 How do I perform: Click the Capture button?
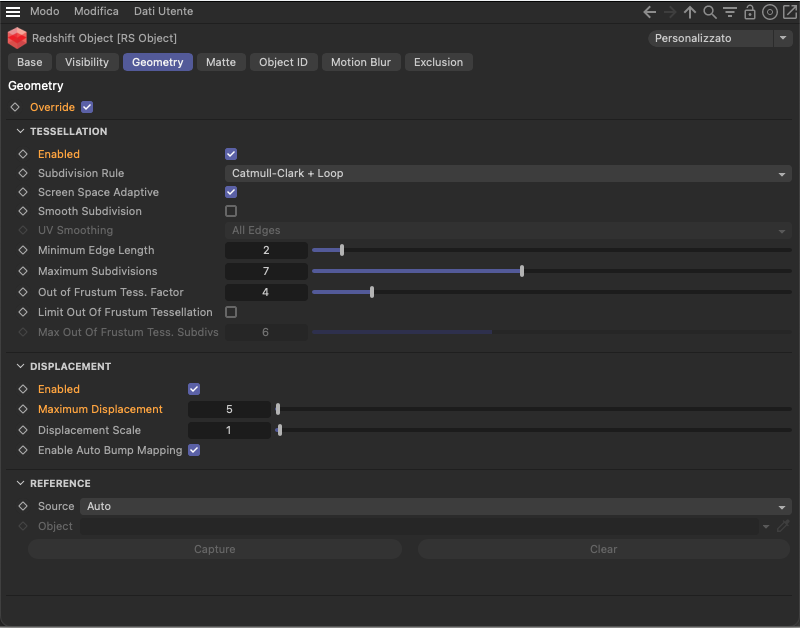click(x=215, y=549)
